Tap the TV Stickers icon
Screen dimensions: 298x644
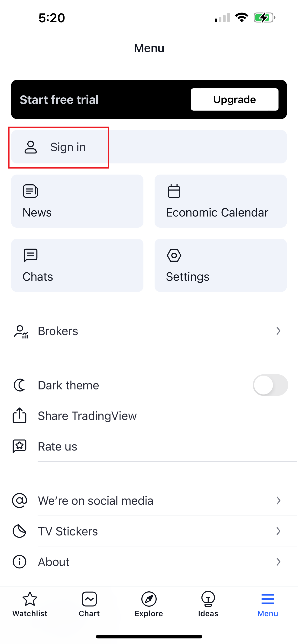pyautogui.click(x=19, y=531)
